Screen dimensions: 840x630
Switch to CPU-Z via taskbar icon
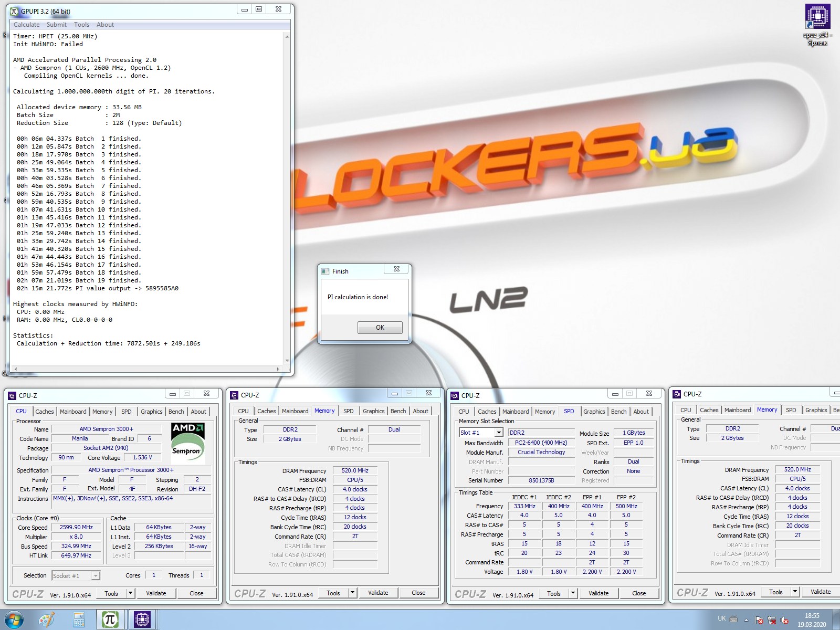[x=142, y=619]
